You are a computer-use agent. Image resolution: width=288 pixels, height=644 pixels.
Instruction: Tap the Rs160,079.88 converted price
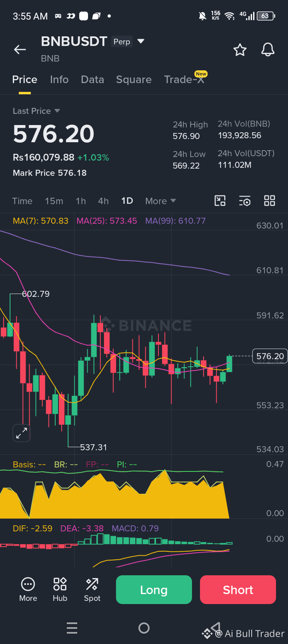(44, 157)
